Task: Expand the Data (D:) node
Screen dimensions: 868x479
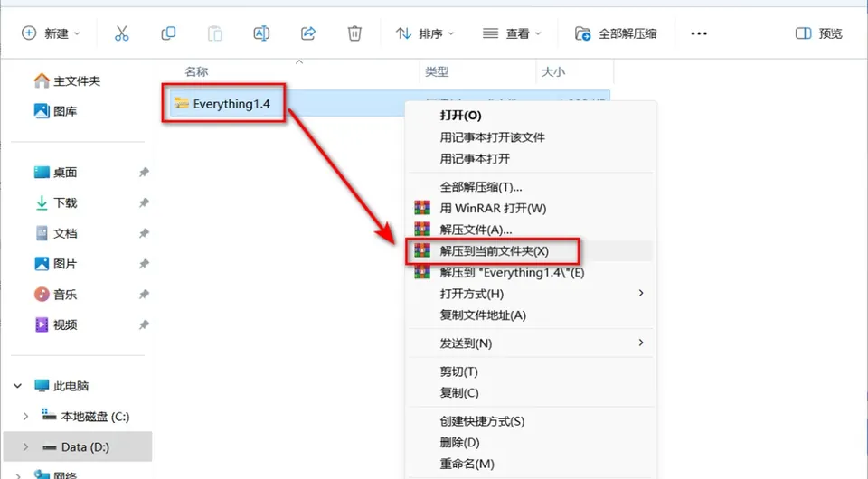Action: [25, 447]
